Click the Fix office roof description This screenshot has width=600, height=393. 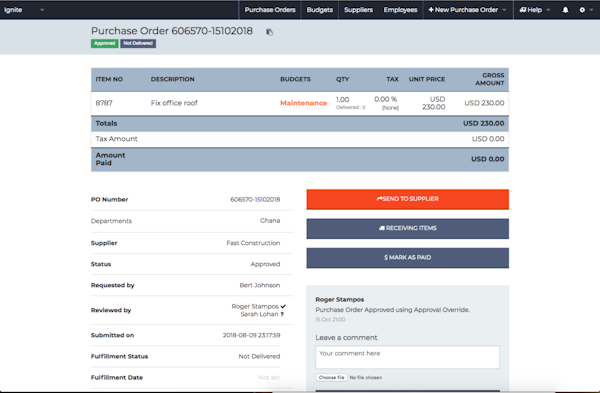click(174, 103)
